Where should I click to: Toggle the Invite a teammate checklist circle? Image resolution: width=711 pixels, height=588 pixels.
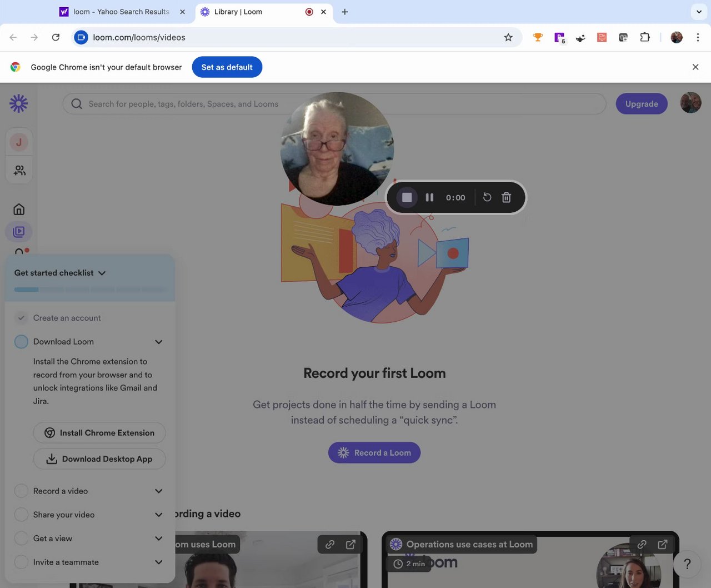tap(21, 562)
